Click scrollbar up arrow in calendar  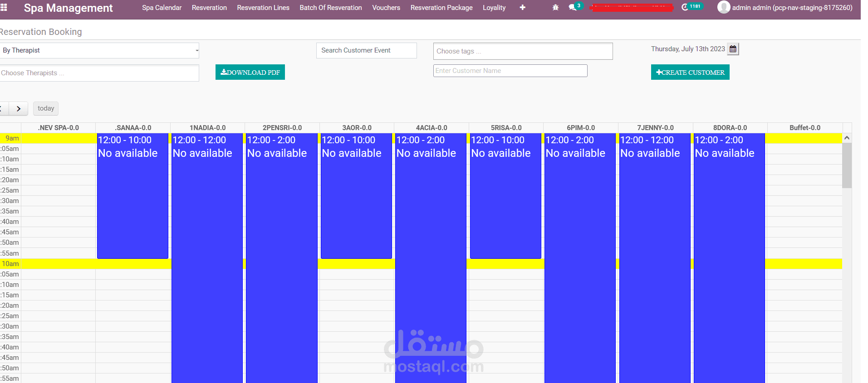[847, 138]
